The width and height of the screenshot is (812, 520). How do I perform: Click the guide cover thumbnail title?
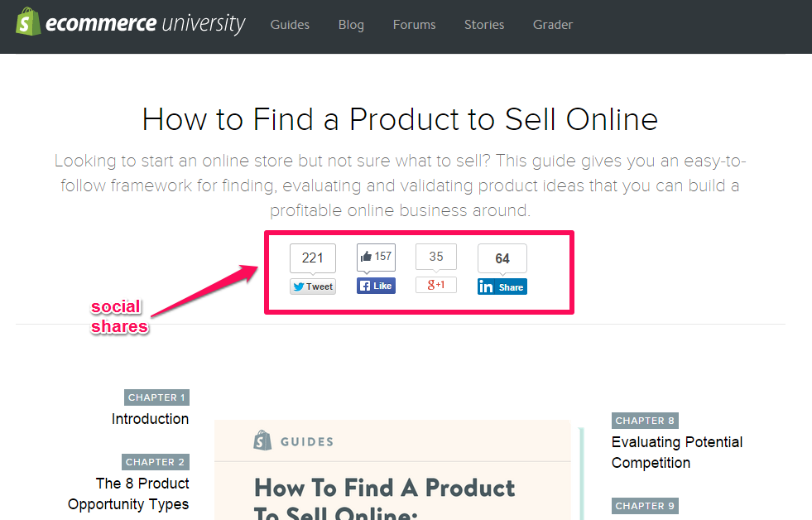384,498
